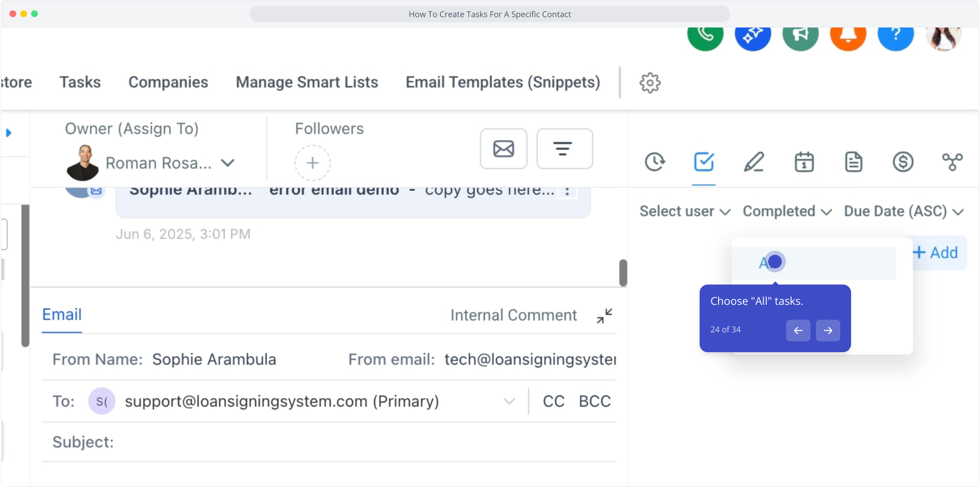The height and width of the screenshot is (487, 980).
Task: Go to the Tasks menu item
Action: click(80, 82)
